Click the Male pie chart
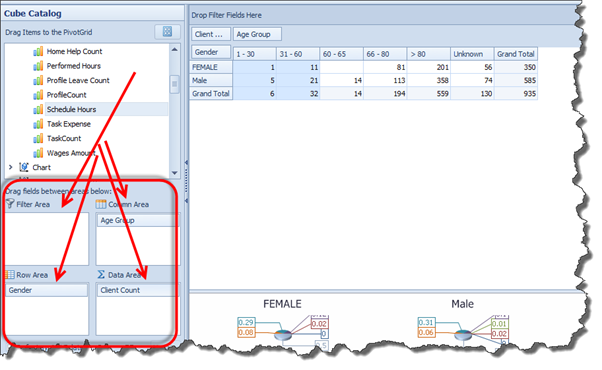This screenshot has height=370, width=602. pyautogui.click(x=463, y=335)
